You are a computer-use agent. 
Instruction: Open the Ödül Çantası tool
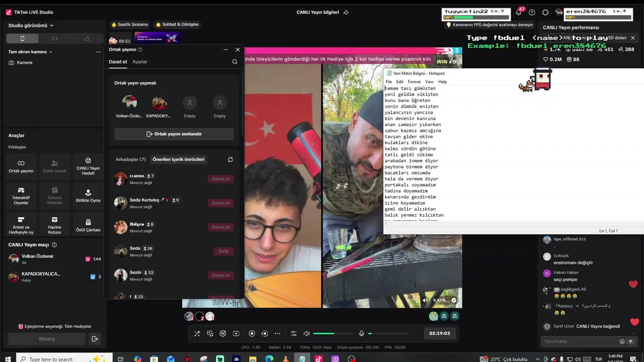click(x=88, y=226)
